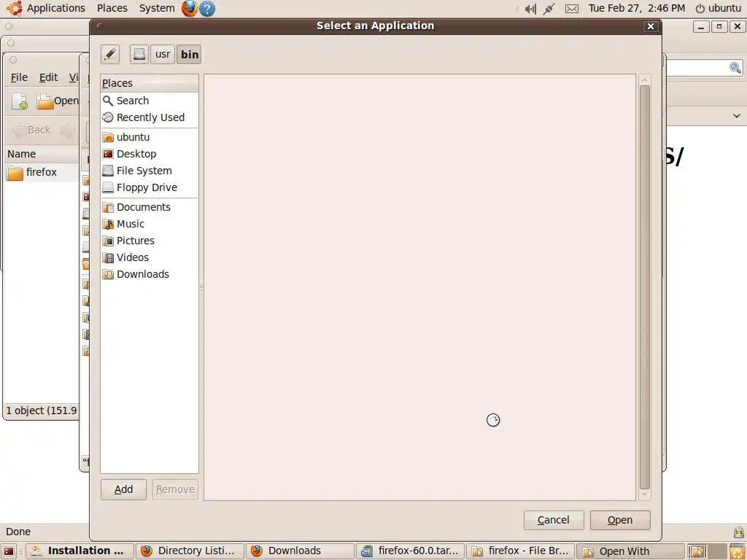Click the Name column header
Viewport: 747px width, 560px height.
[42, 154]
